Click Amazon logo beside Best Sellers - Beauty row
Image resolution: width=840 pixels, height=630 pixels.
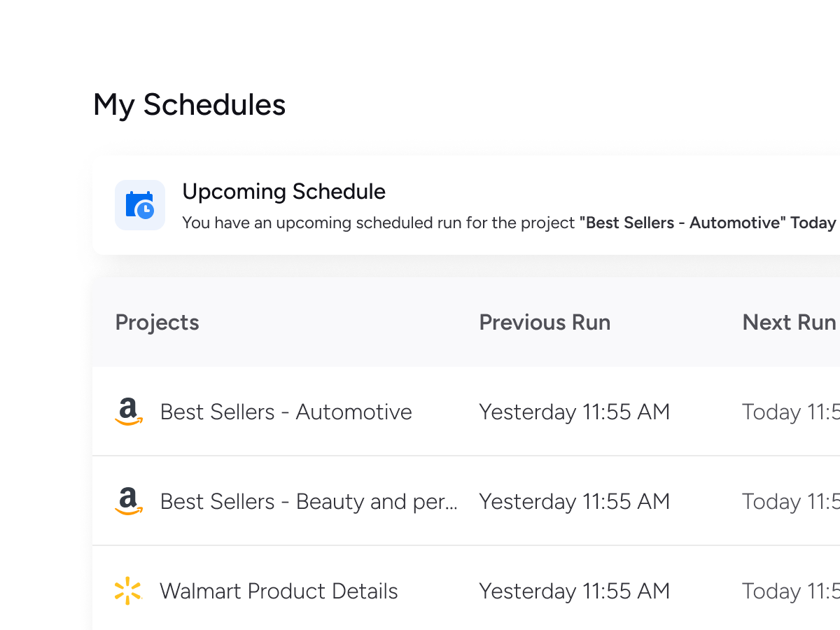click(128, 501)
